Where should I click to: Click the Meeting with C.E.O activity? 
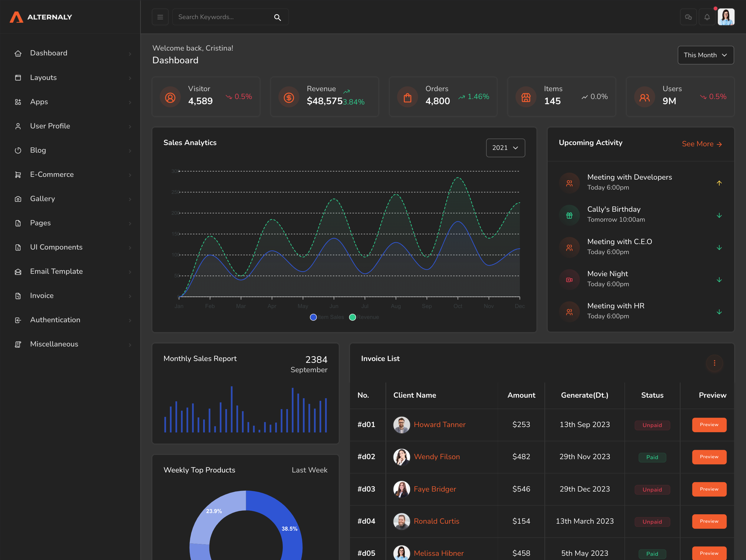pos(640,247)
